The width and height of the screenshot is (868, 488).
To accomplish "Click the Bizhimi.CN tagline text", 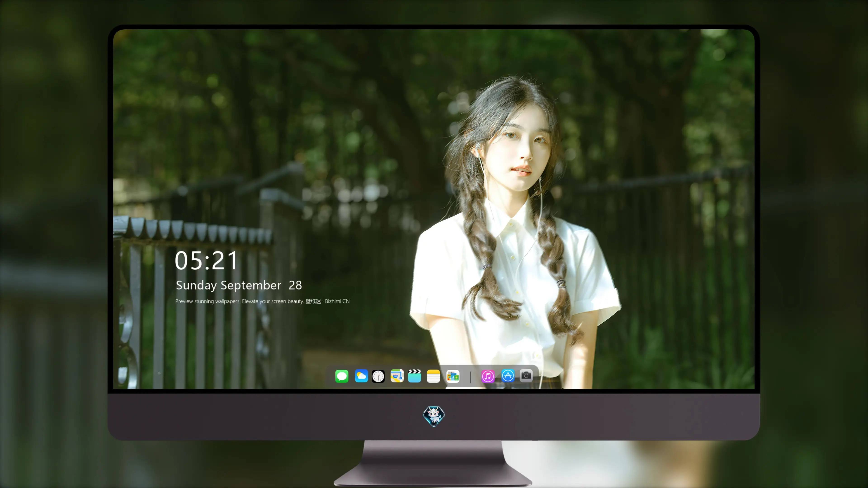I will [x=262, y=301].
